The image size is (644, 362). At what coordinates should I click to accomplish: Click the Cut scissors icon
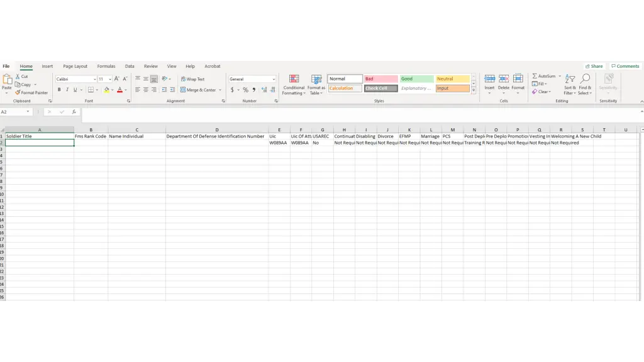coord(18,76)
